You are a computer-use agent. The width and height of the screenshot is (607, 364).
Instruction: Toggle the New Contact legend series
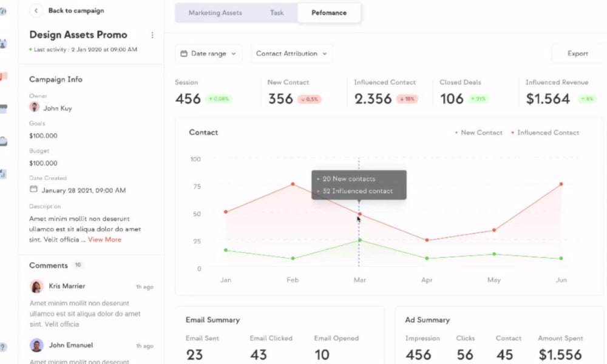[479, 133]
